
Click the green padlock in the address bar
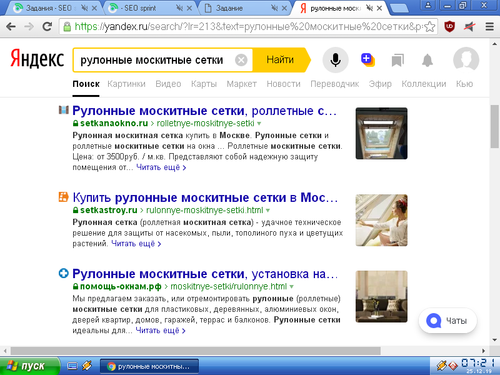[x=67, y=27]
